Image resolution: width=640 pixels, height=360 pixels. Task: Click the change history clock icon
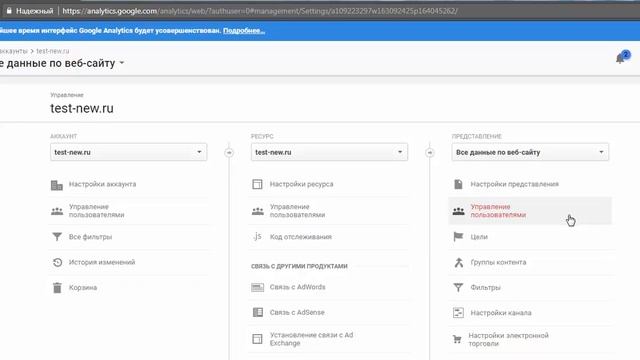pyautogui.click(x=57, y=262)
